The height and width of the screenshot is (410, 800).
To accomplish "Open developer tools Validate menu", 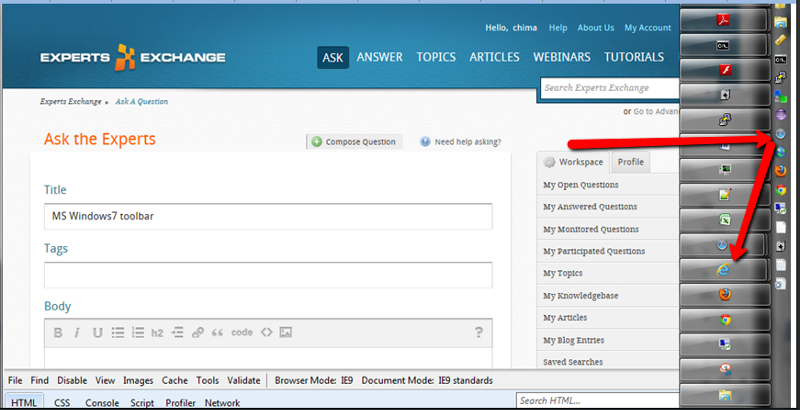I will point(243,380).
